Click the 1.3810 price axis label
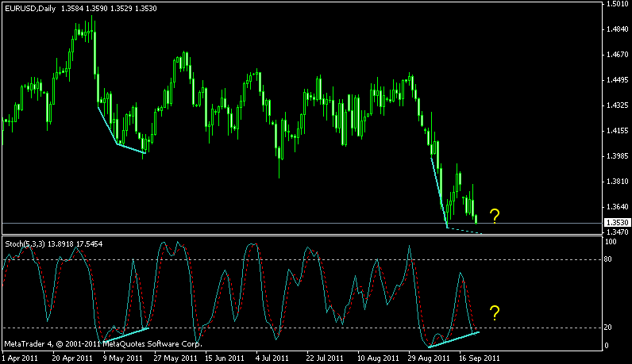The width and height of the screenshot is (632, 364). (x=618, y=181)
